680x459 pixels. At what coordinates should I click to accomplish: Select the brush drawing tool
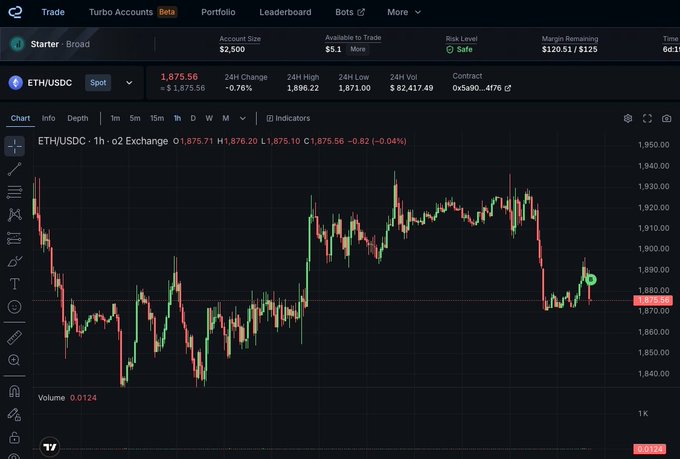[14, 261]
